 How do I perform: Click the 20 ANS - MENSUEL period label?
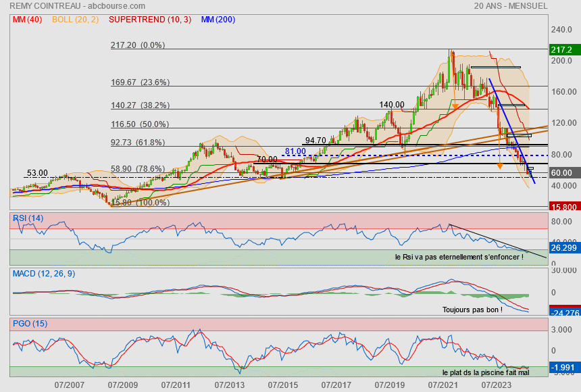coord(511,6)
